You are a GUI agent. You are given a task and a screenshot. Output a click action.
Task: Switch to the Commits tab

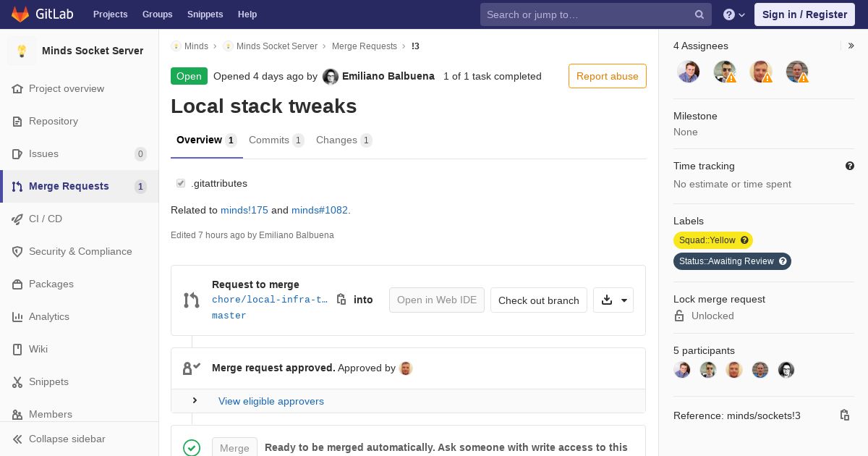pos(276,140)
